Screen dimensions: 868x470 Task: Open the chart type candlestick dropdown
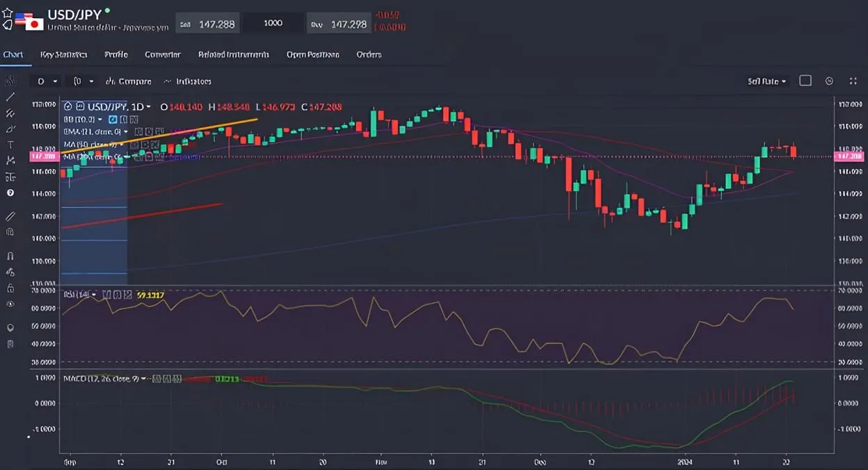(83, 81)
